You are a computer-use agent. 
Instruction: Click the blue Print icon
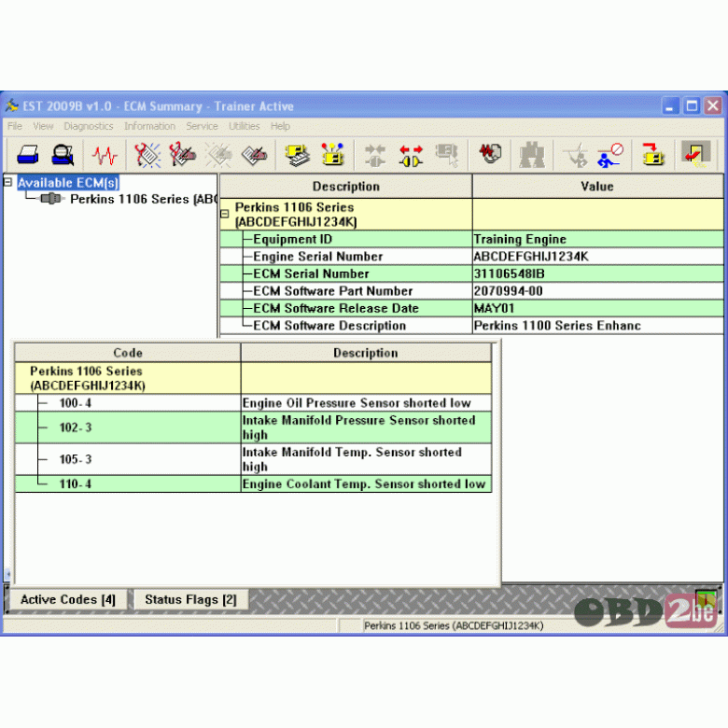28,154
